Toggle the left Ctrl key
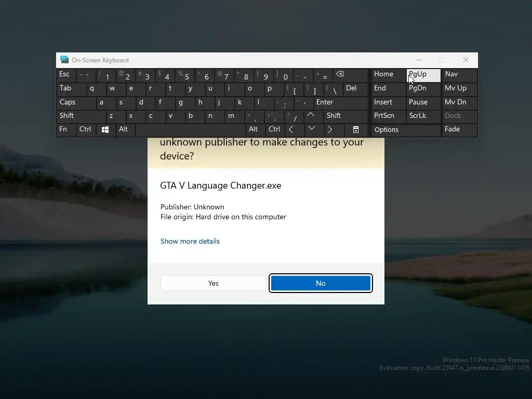This screenshot has height=399, width=532. pyautogui.click(x=86, y=129)
